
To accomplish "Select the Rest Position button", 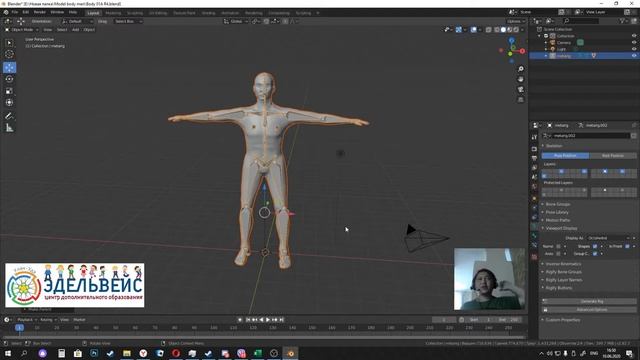I will 613,156.
